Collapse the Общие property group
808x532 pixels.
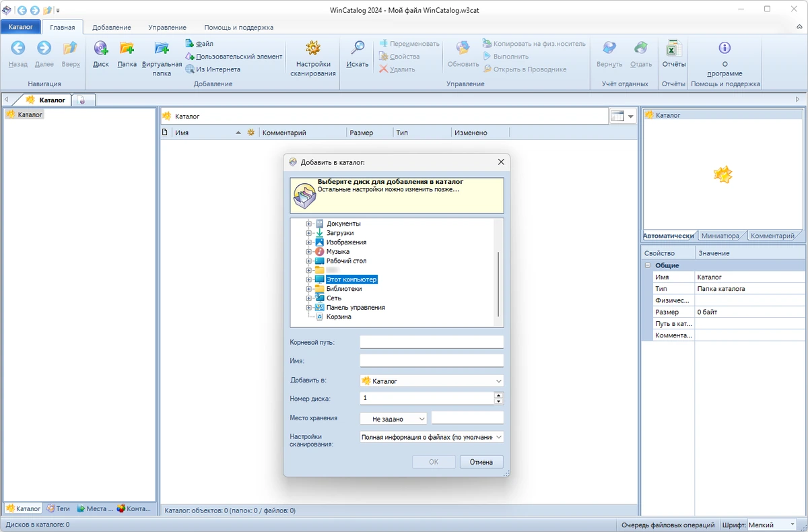pyautogui.click(x=648, y=265)
